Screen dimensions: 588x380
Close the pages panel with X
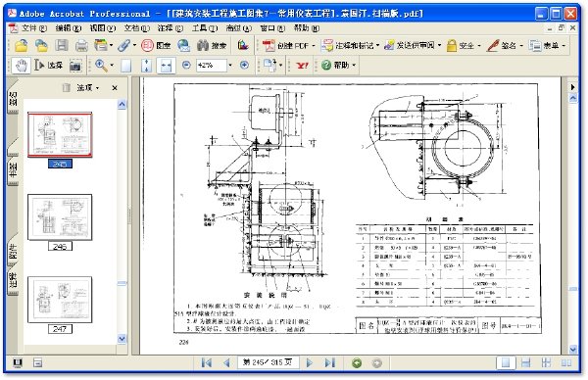click(x=115, y=88)
